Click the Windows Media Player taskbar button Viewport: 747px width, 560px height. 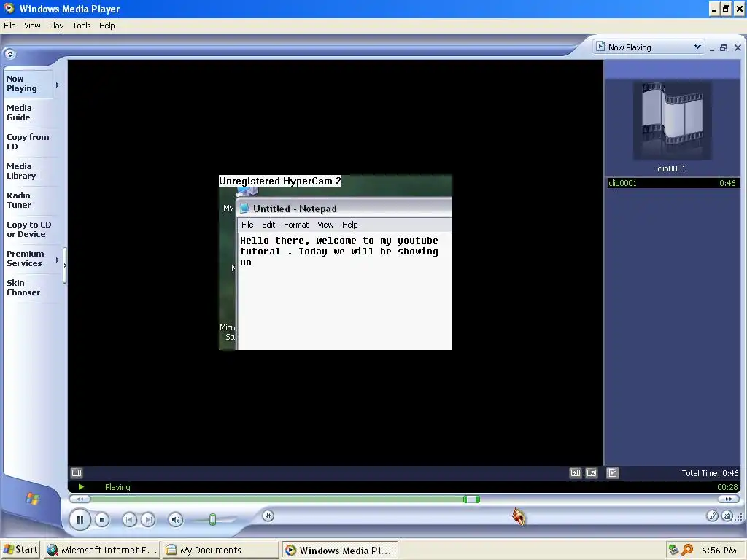click(x=338, y=550)
